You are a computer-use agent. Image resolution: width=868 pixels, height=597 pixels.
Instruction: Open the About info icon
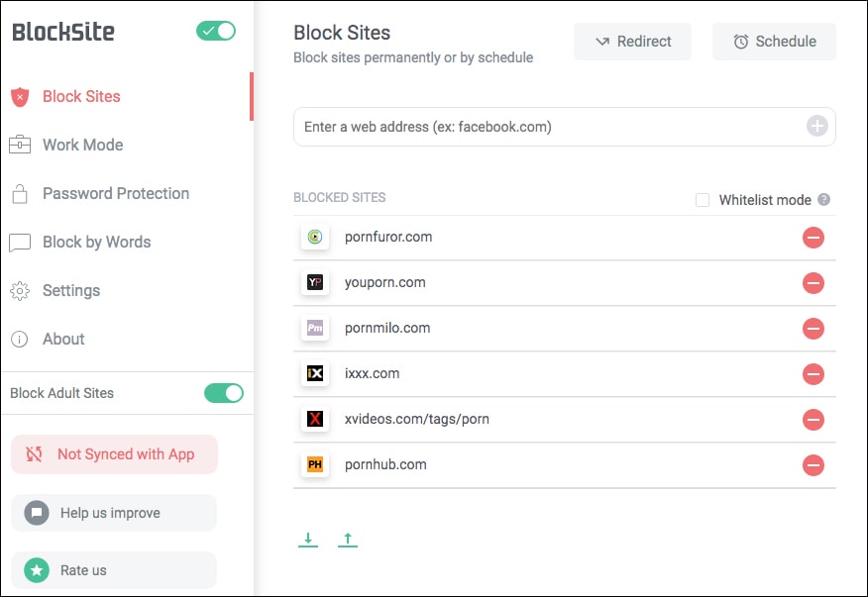click(21, 339)
